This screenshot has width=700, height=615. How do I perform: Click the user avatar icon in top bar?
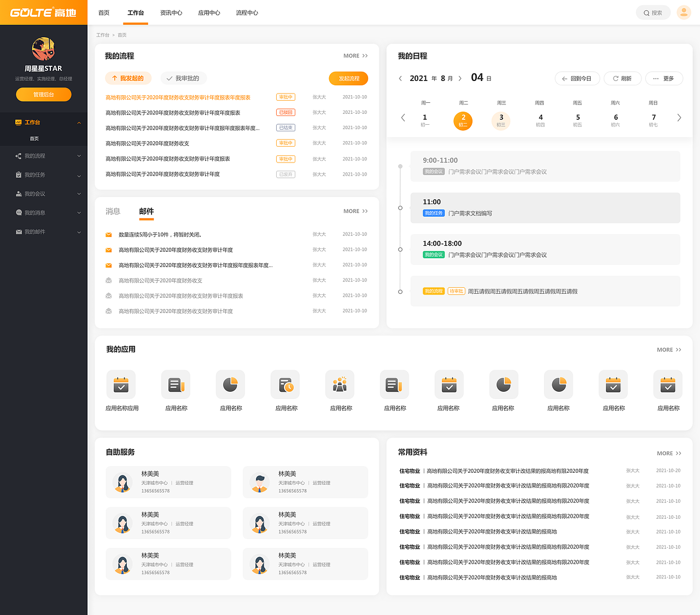(684, 13)
